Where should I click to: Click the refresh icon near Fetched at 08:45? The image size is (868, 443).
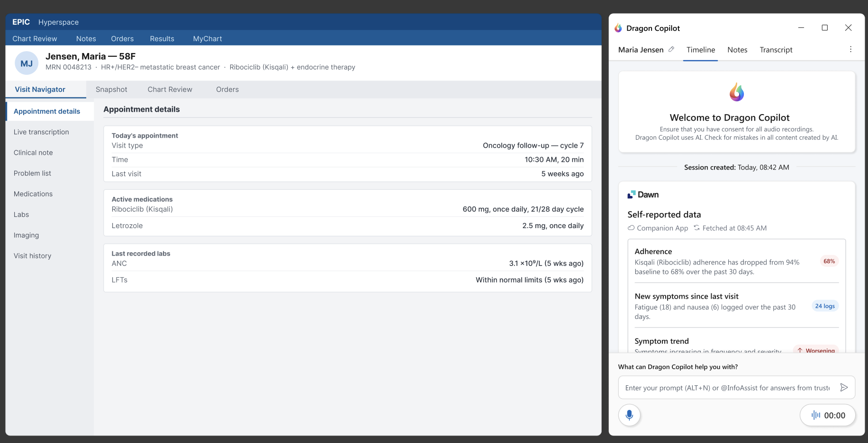(x=696, y=228)
